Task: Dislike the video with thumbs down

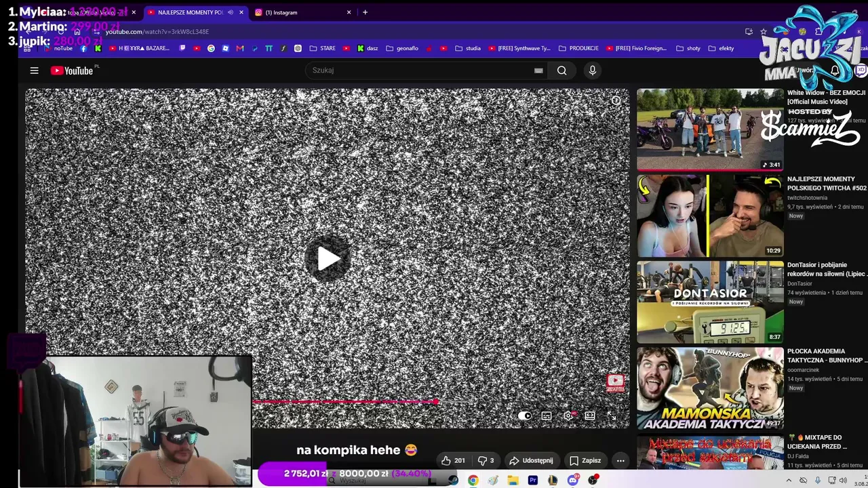Action: tap(486, 461)
